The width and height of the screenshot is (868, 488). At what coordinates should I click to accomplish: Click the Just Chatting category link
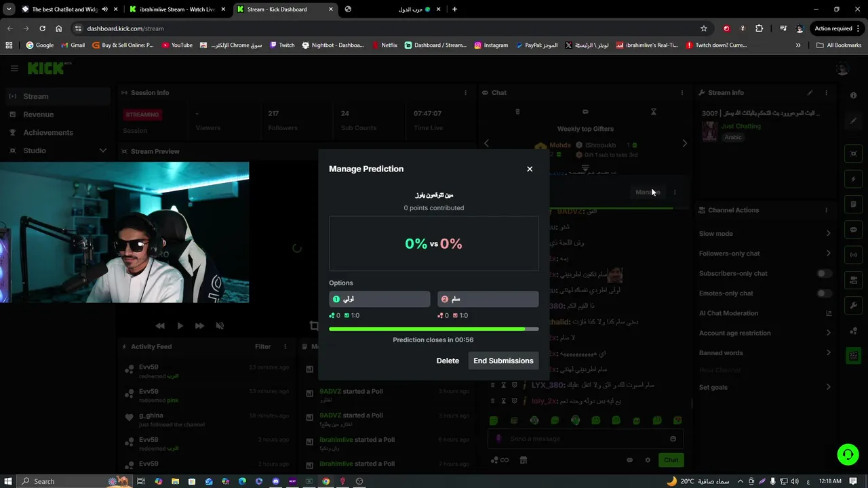click(741, 126)
